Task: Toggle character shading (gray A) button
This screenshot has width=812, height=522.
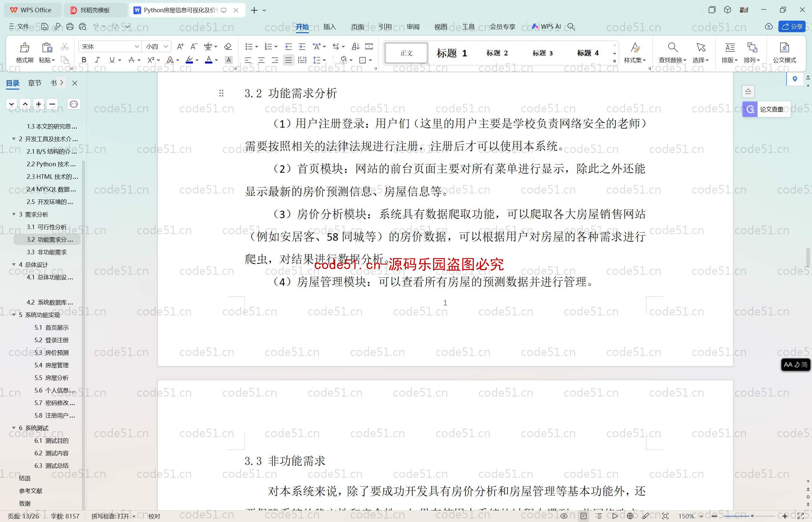Action: pos(229,60)
